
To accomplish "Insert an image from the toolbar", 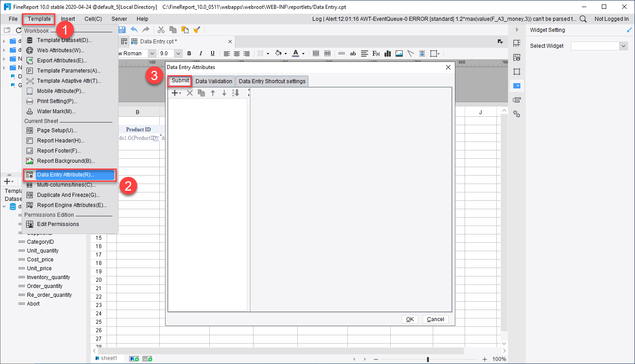I will coord(399,53).
